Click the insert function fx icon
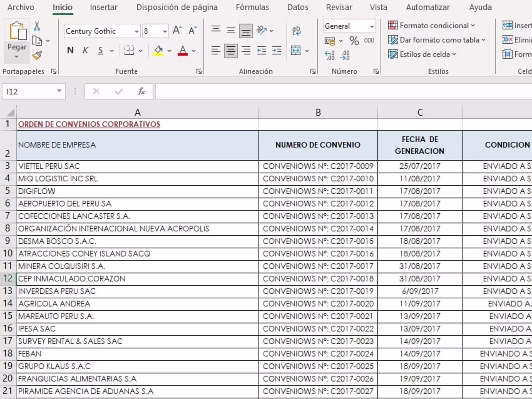This screenshot has width=532, height=399. point(141,91)
